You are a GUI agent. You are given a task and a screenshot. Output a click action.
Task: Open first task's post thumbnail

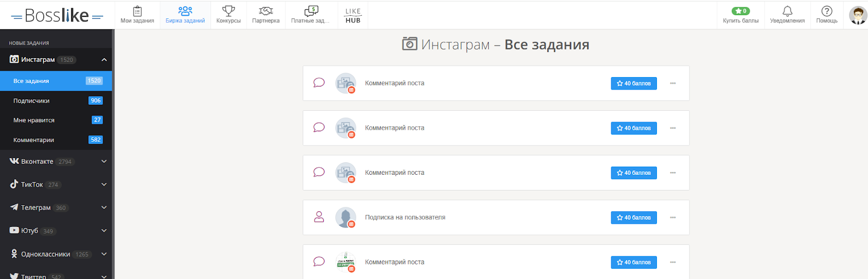pos(346,83)
